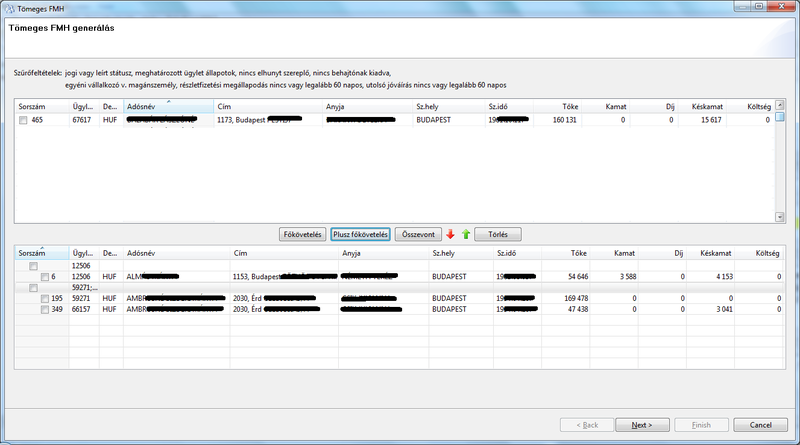Toggle the checkbox of group row 12506
Screen dimensions: 800x445
[x=33, y=266]
